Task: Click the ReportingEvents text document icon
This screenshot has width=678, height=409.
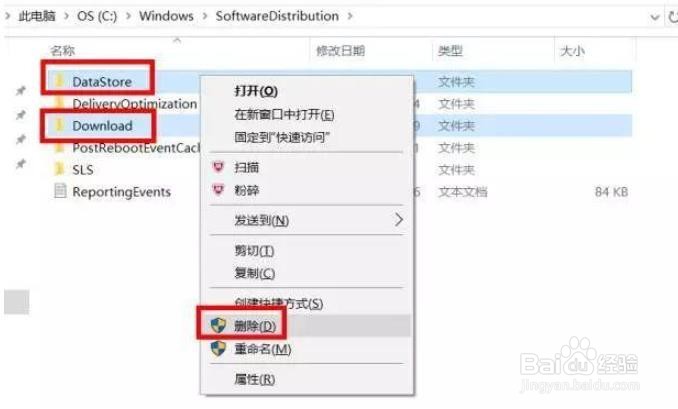Action: tap(60, 191)
